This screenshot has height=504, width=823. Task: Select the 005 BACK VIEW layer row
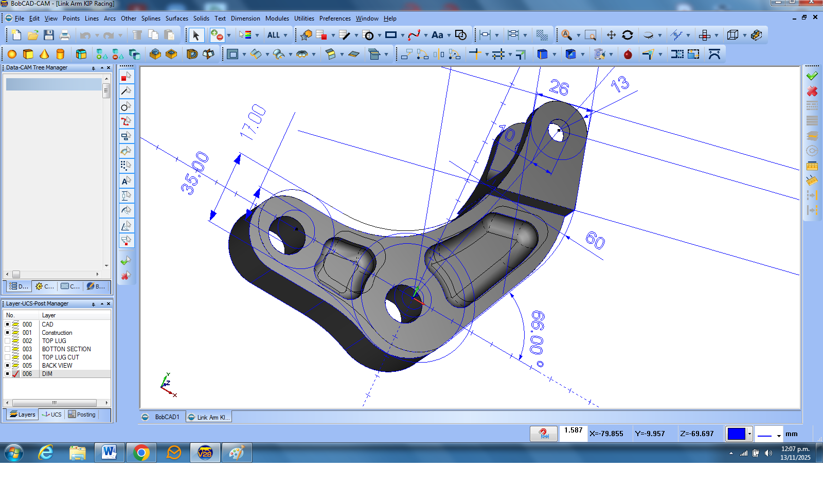pos(57,366)
